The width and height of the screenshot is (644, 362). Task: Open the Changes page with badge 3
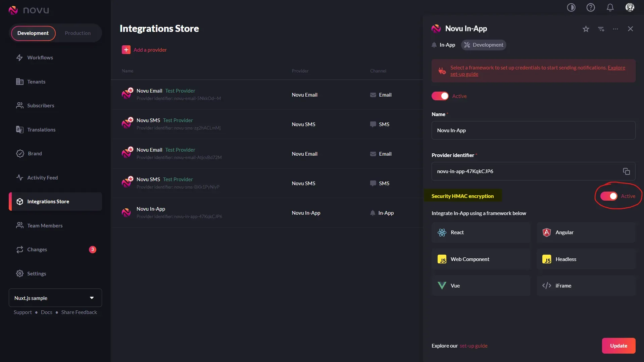(x=37, y=250)
